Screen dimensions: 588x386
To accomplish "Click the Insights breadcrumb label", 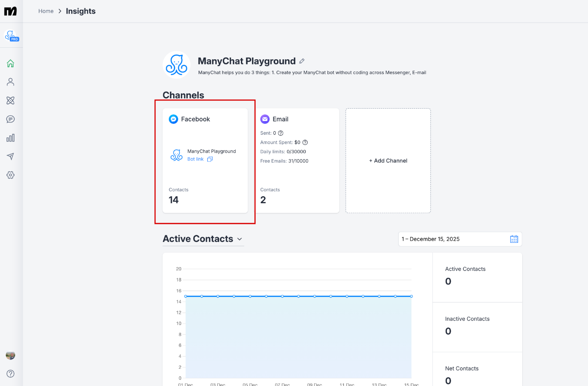I will (81, 11).
